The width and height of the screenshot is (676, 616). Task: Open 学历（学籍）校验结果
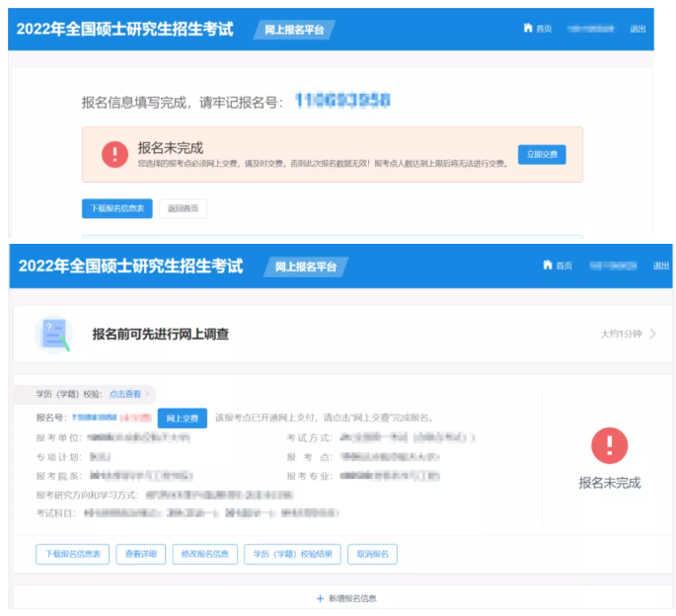tap(292, 554)
